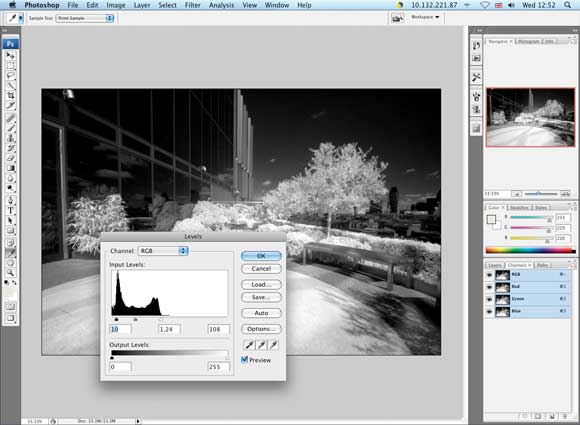Select the Crop tool in toolbox

[x=10, y=95]
